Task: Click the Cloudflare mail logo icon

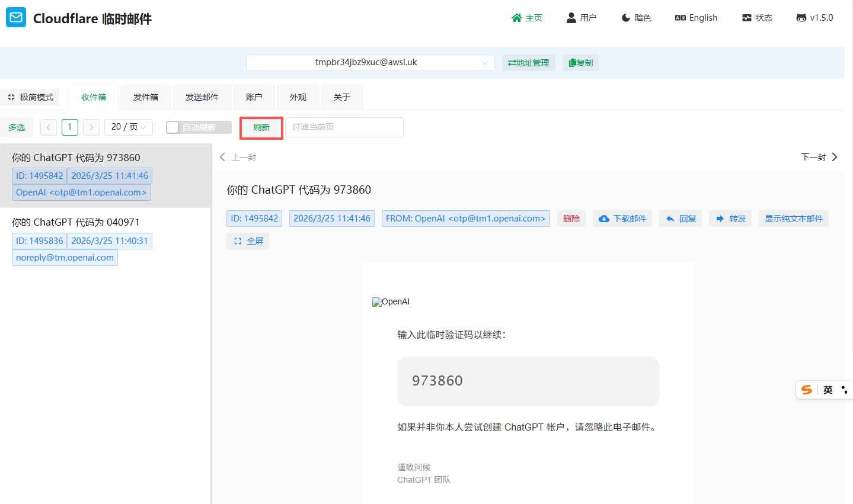Action: [x=16, y=18]
